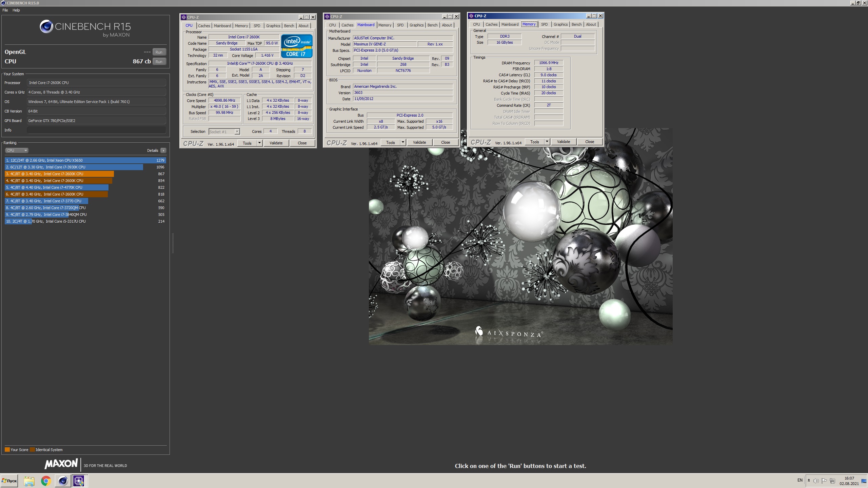Open Mainboard tab in Memory CPU-Z window
The height and width of the screenshot is (488, 868).
tap(510, 24)
